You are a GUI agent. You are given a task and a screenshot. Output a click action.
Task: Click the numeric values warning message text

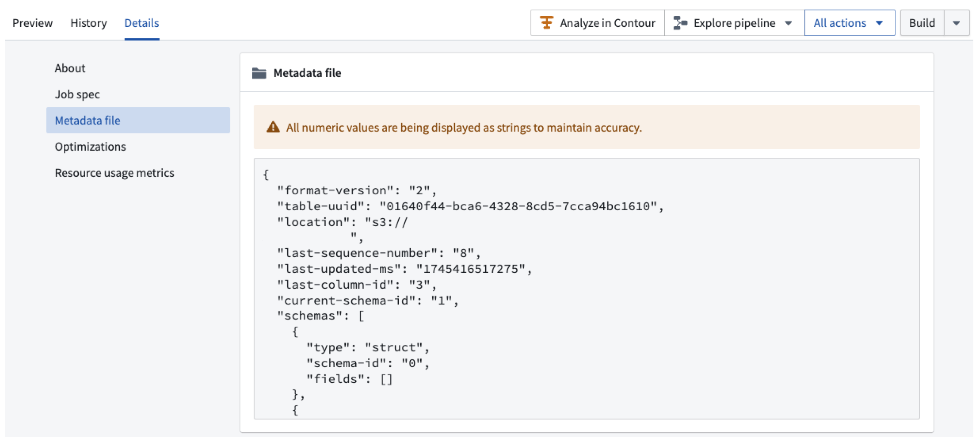point(464,128)
